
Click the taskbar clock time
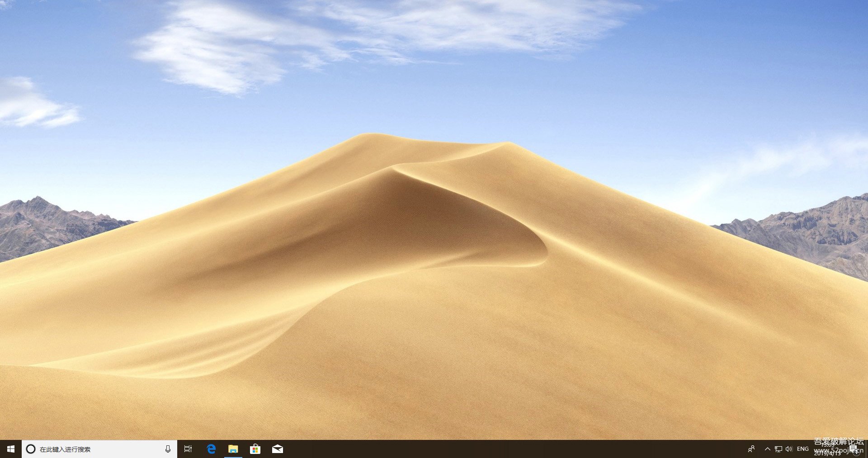pos(828,445)
